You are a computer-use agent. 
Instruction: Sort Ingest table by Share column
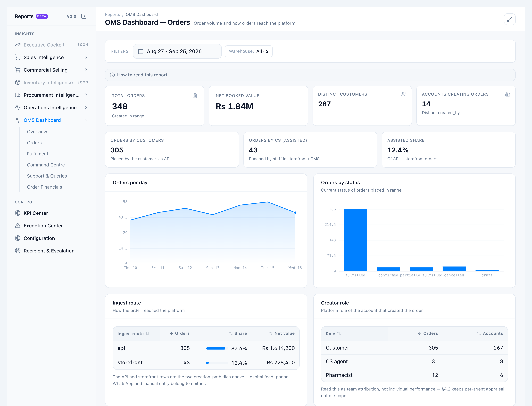[x=238, y=334]
